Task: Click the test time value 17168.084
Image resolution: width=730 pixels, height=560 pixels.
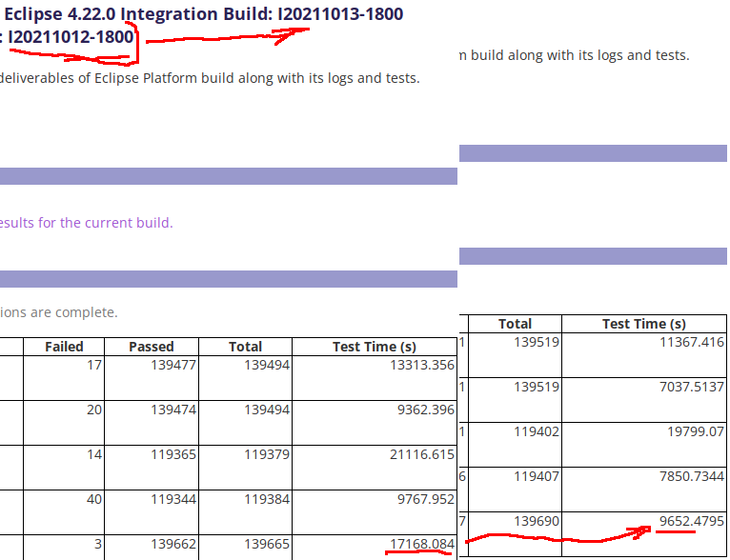Action: (422, 544)
